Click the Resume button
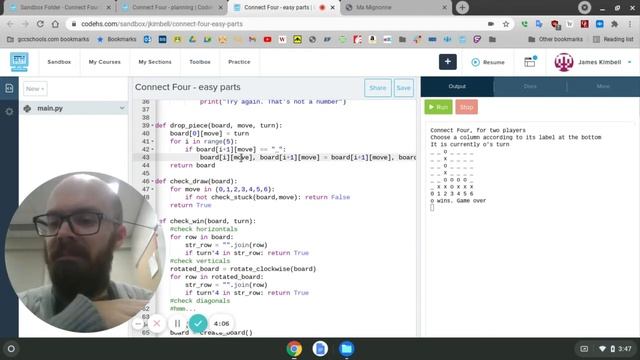Viewport: 640px width, 360px height. click(x=488, y=62)
